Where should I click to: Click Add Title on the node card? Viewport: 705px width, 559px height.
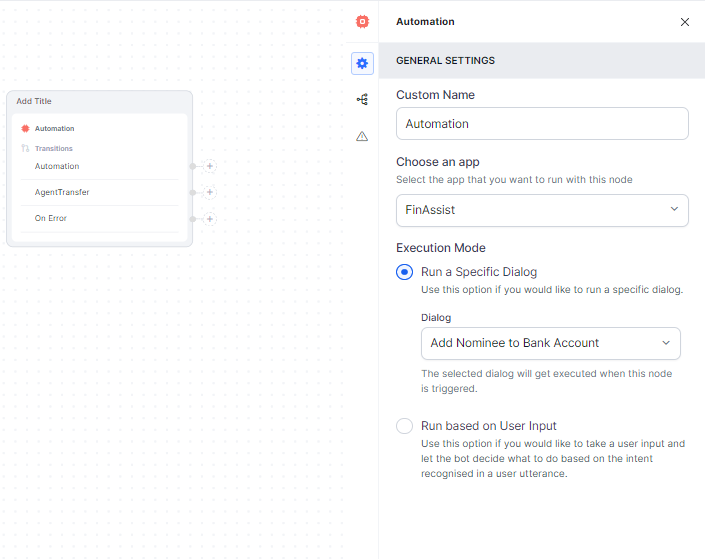pyautogui.click(x=34, y=101)
